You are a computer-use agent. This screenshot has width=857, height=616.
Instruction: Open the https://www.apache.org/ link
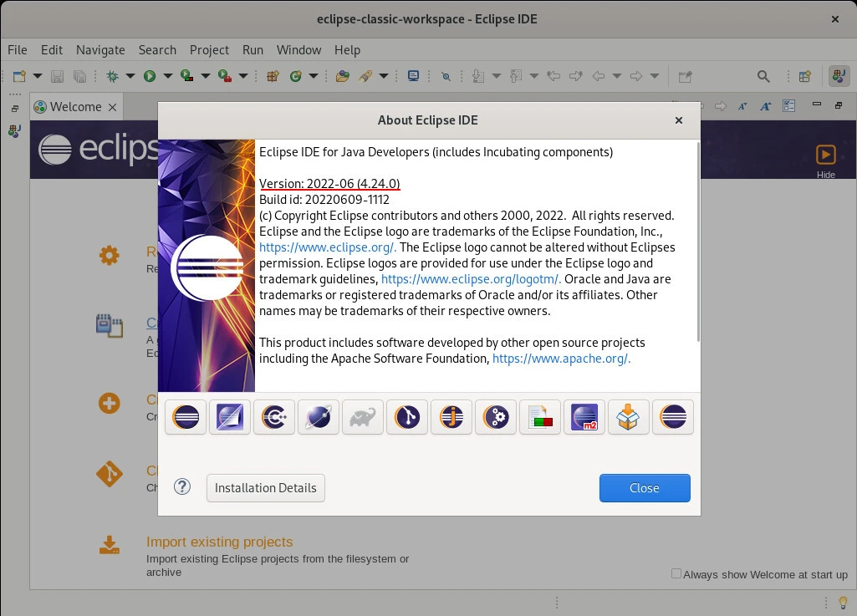click(x=561, y=358)
